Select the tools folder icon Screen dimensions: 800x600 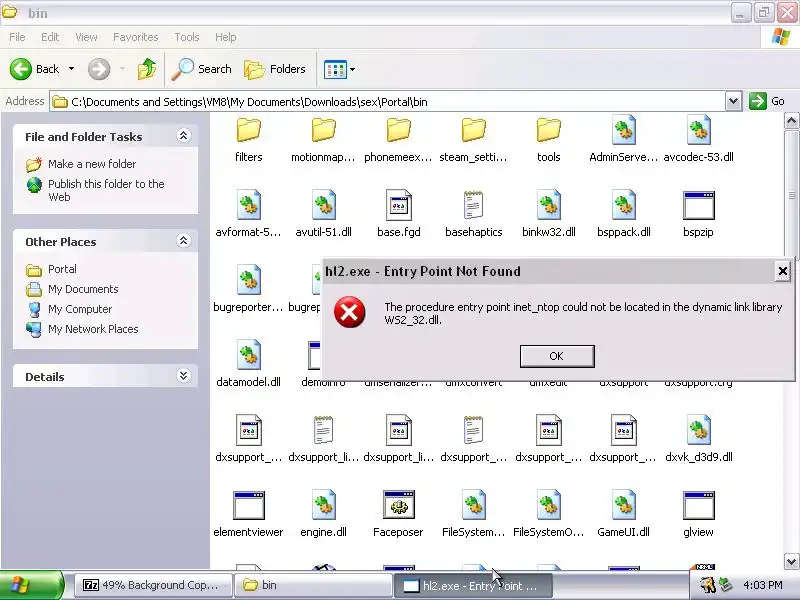[548, 130]
